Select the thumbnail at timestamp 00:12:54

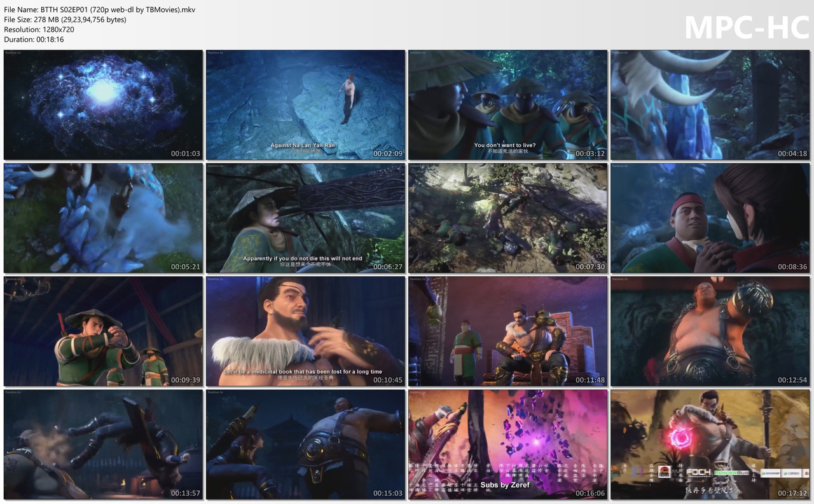710,331
